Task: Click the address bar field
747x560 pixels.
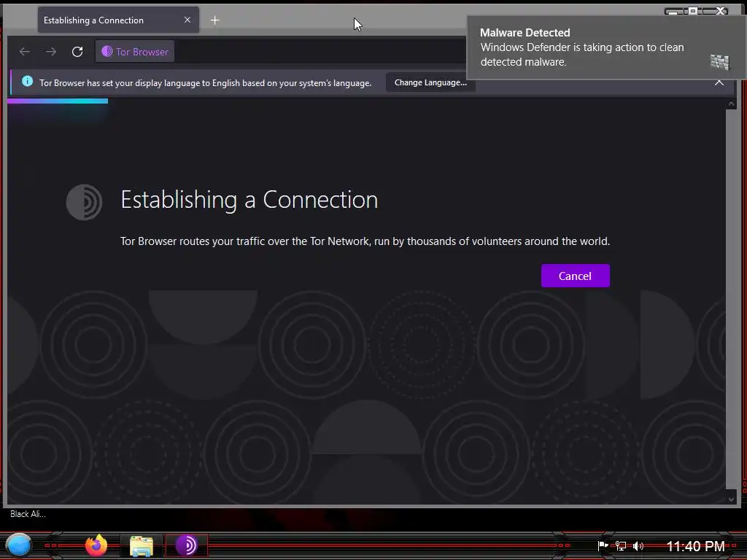Action: [x=320, y=52]
